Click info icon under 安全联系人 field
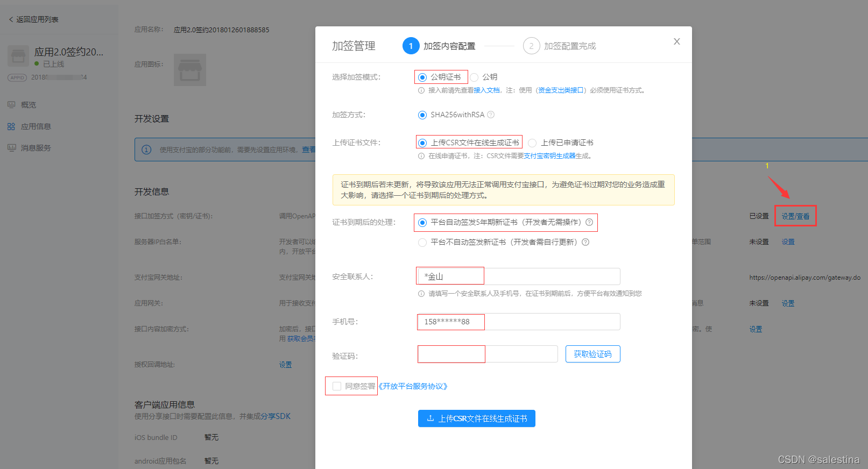 421,294
